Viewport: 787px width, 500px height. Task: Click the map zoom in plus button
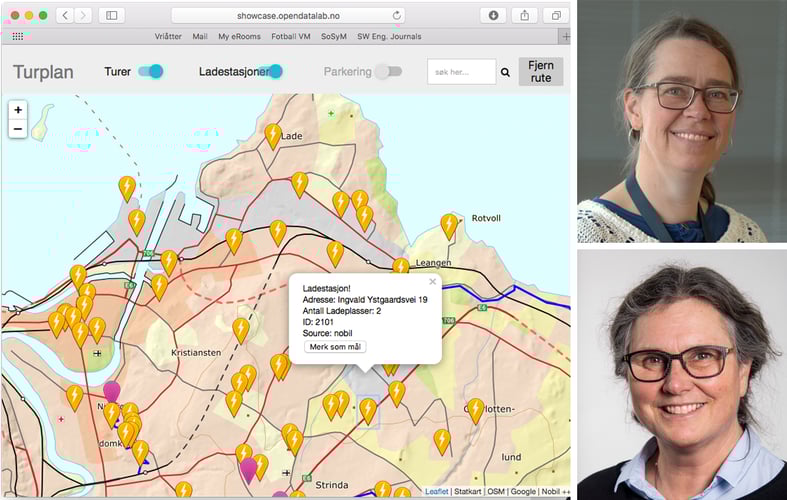18,110
